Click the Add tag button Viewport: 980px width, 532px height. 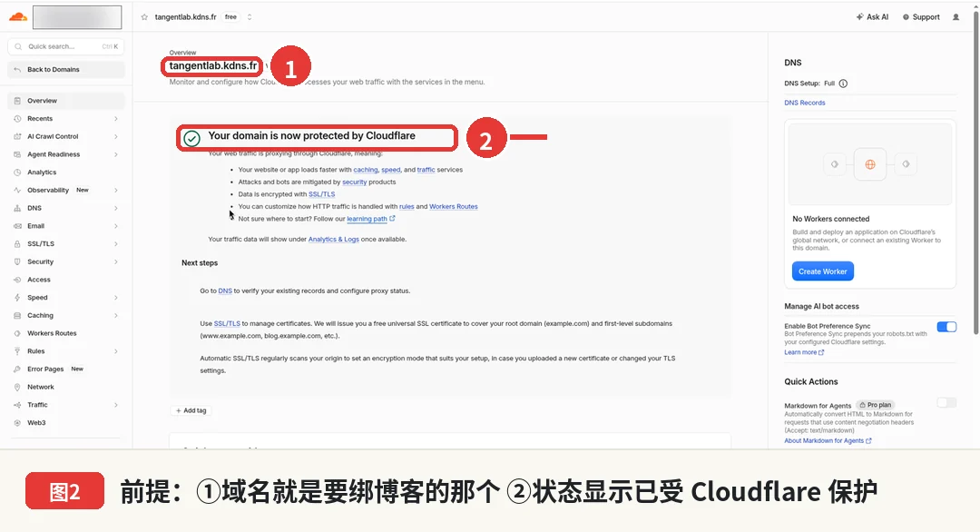[x=191, y=410]
